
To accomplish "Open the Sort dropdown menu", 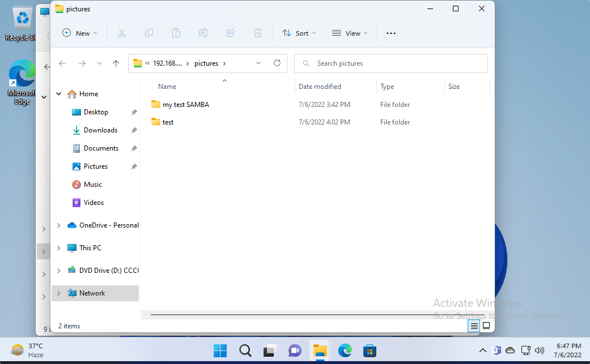I will point(299,33).
